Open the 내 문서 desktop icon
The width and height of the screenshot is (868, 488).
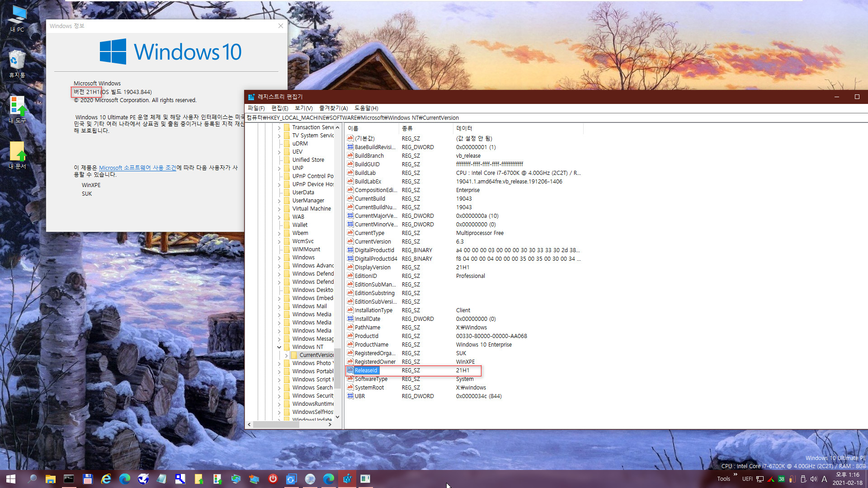(x=17, y=155)
